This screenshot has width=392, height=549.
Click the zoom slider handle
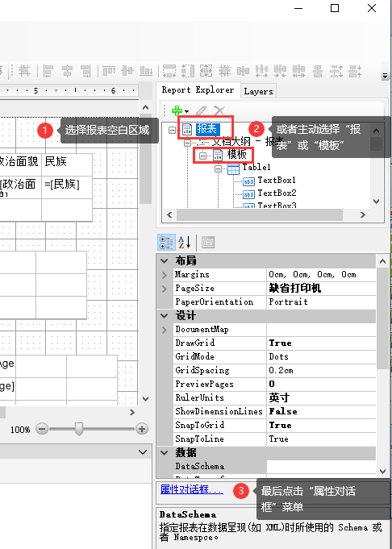click(x=79, y=429)
